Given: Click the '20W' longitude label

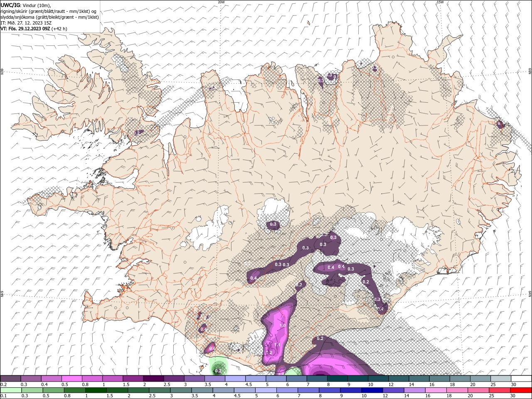Looking at the screenshot, I should [221, 2].
